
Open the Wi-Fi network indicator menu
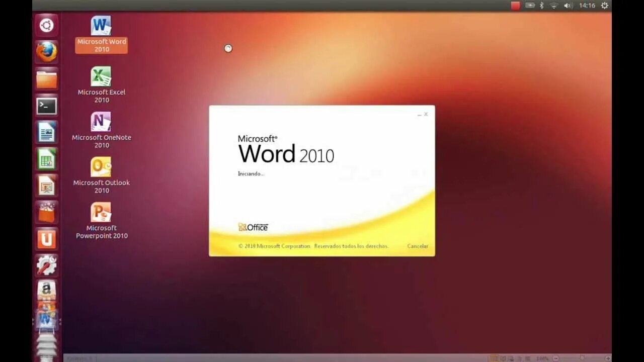pos(554,6)
